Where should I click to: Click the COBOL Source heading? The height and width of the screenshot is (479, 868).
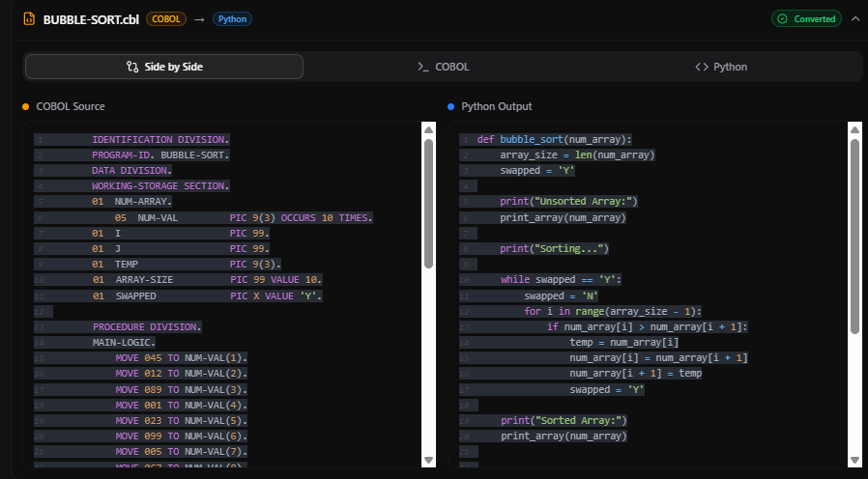point(71,106)
